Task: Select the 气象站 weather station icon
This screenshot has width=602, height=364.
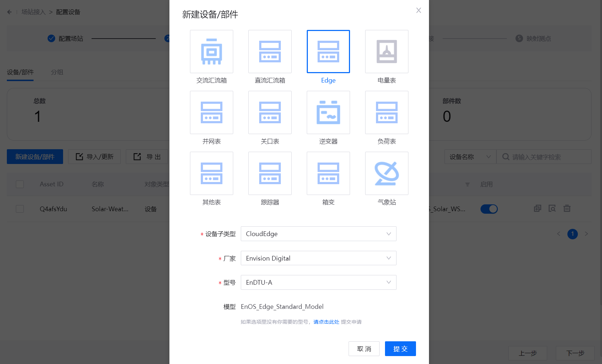Action: point(387,173)
